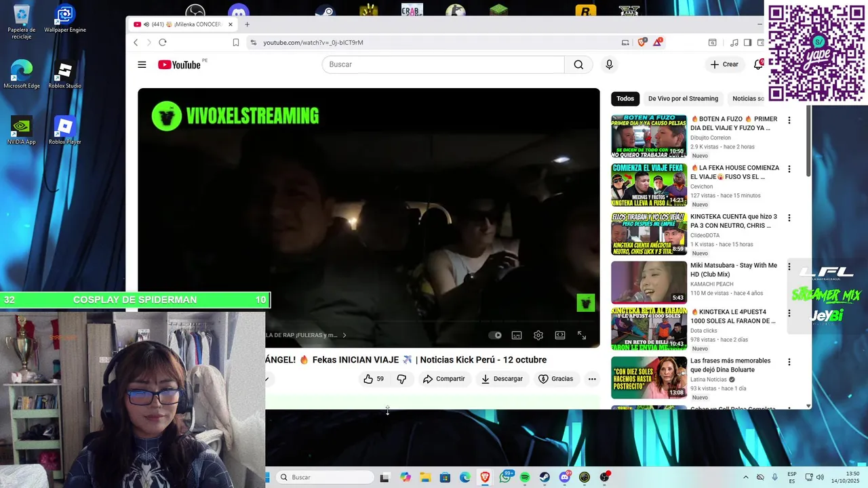Toggle autoplay switch in player

[496, 335]
